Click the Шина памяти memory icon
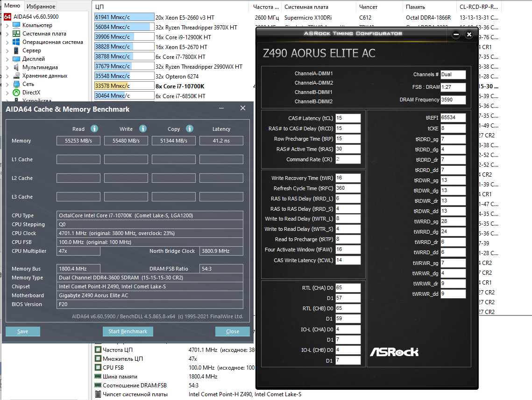The image size is (532, 400). [98, 376]
